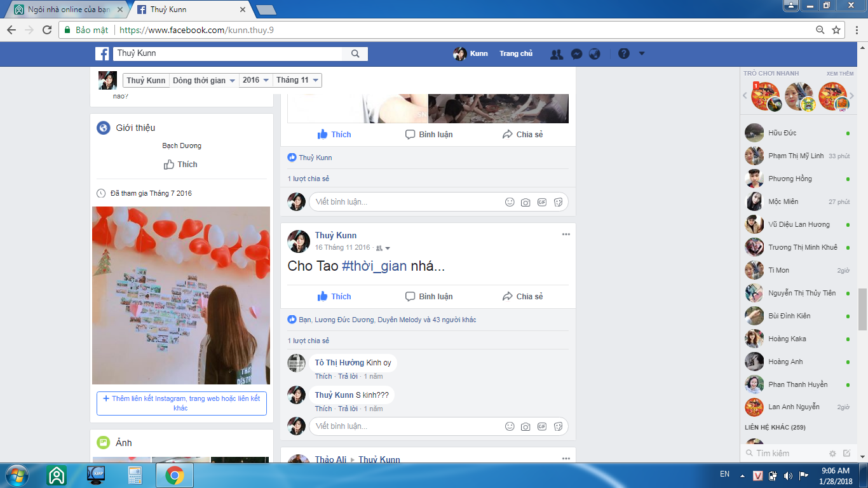
Task: Click Chia sẻ on the upper photo post
Action: [522, 134]
